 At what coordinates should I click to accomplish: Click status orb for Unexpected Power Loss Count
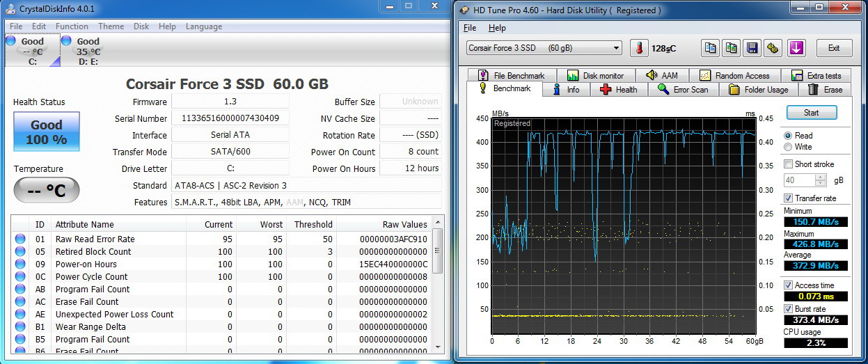[x=20, y=314]
